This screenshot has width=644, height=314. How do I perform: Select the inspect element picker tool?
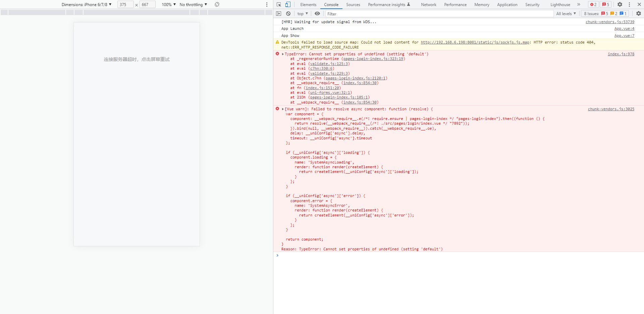point(279,4)
